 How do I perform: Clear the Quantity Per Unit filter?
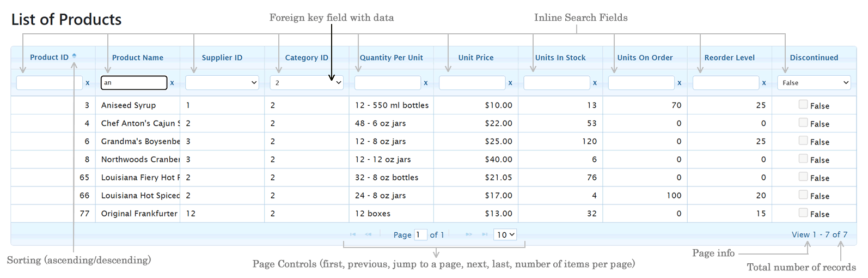[x=425, y=83]
